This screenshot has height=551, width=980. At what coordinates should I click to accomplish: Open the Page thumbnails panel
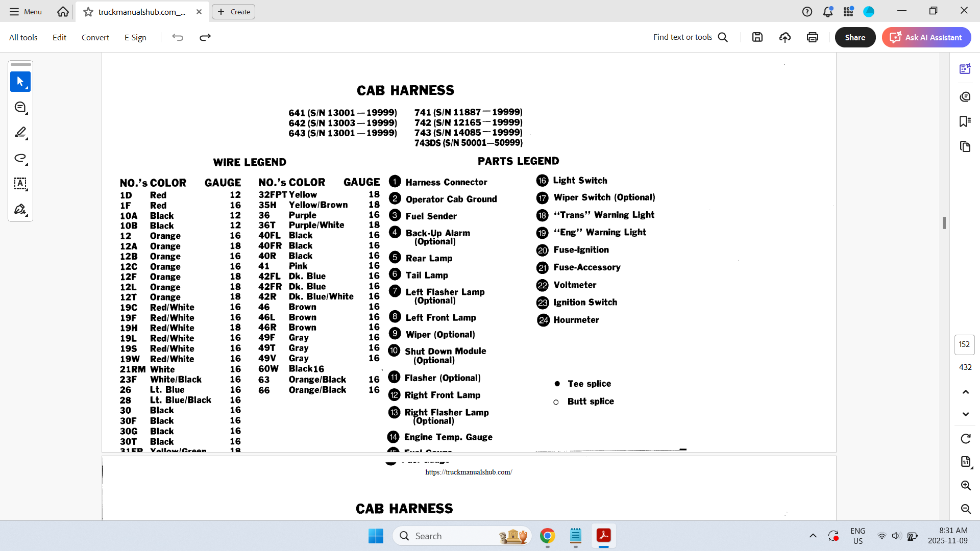965,147
